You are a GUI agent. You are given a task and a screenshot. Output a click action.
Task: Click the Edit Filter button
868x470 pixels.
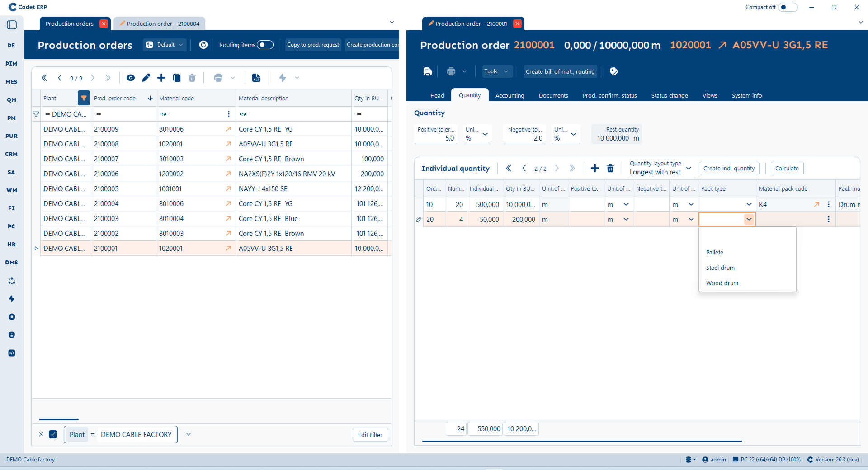tap(370, 435)
